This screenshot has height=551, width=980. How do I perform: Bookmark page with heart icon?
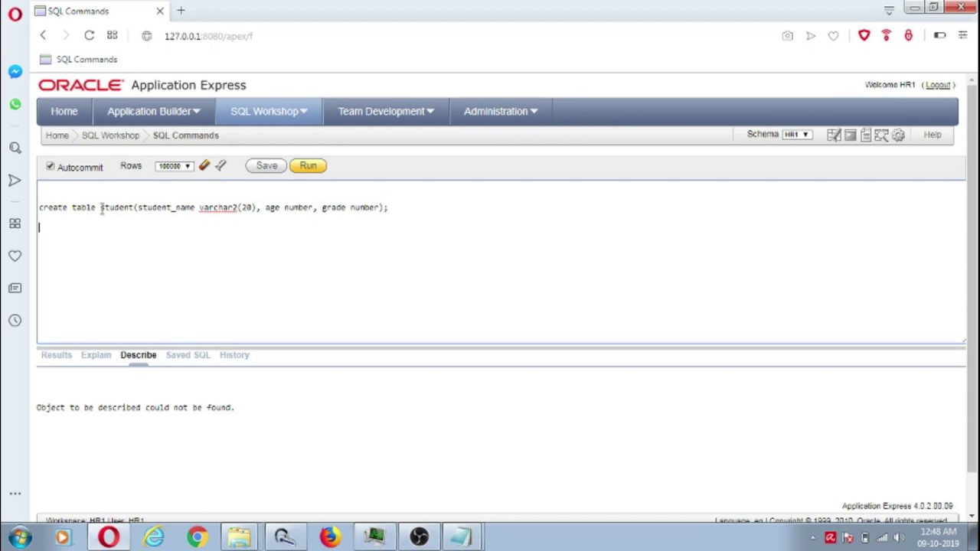(833, 35)
